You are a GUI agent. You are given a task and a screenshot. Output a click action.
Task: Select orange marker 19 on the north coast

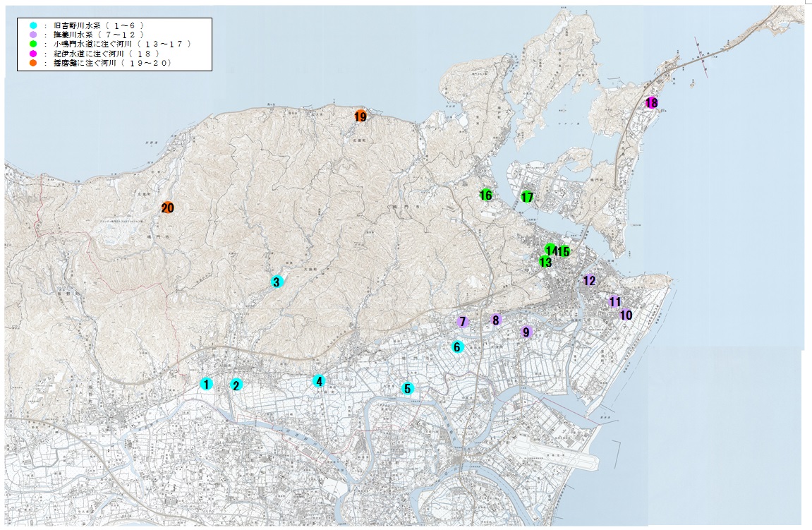pyautogui.click(x=360, y=117)
